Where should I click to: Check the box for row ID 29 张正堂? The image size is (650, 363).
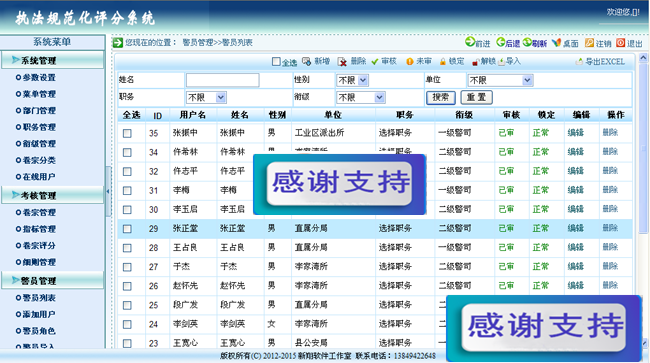click(x=127, y=229)
